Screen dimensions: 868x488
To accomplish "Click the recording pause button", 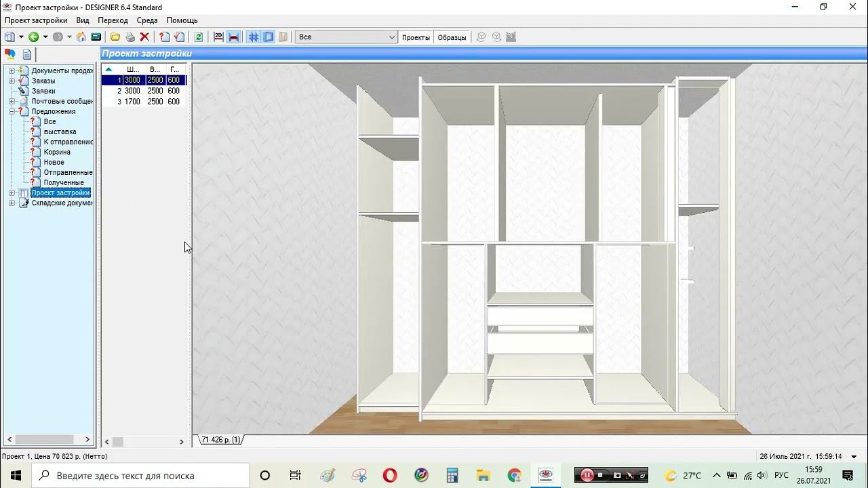I will click(587, 475).
